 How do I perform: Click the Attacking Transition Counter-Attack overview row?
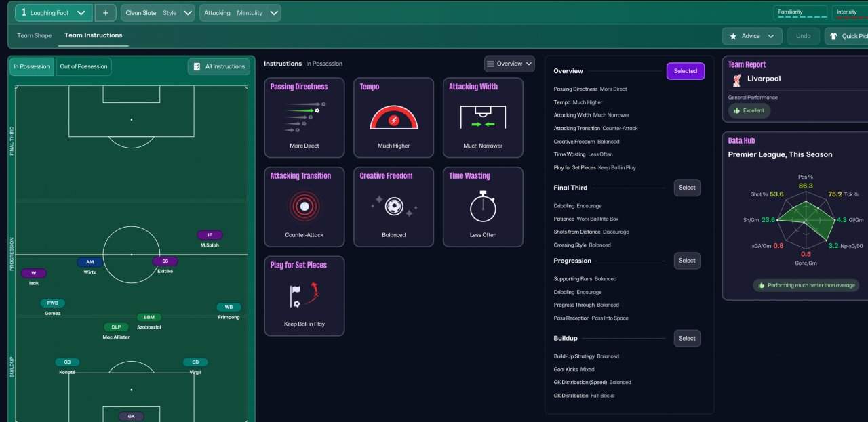[596, 129]
